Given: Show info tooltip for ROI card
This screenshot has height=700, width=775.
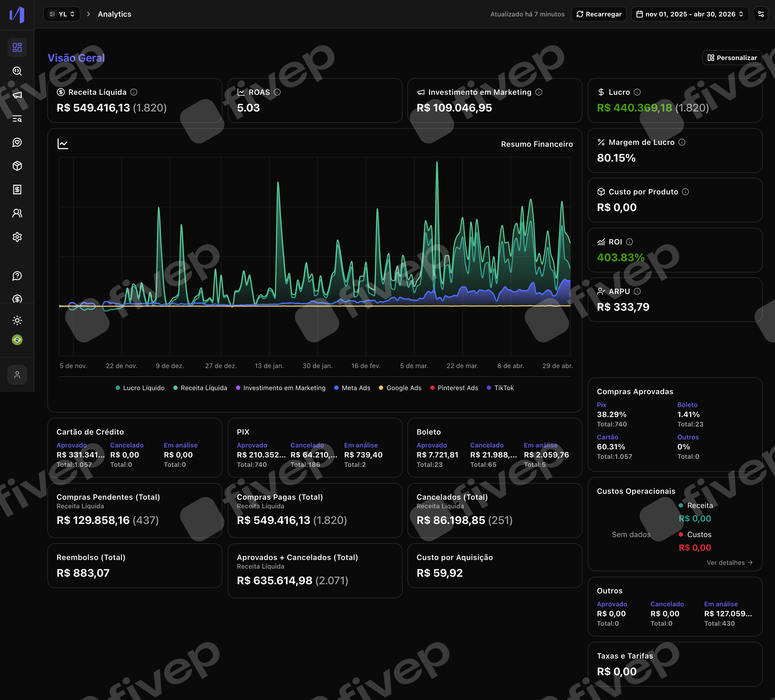Looking at the screenshot, I should [x=629, y=242].
